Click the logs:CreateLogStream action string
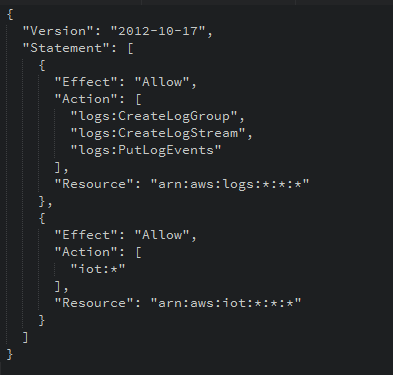This screenshot has width=393, height=375. pos(158,133)
